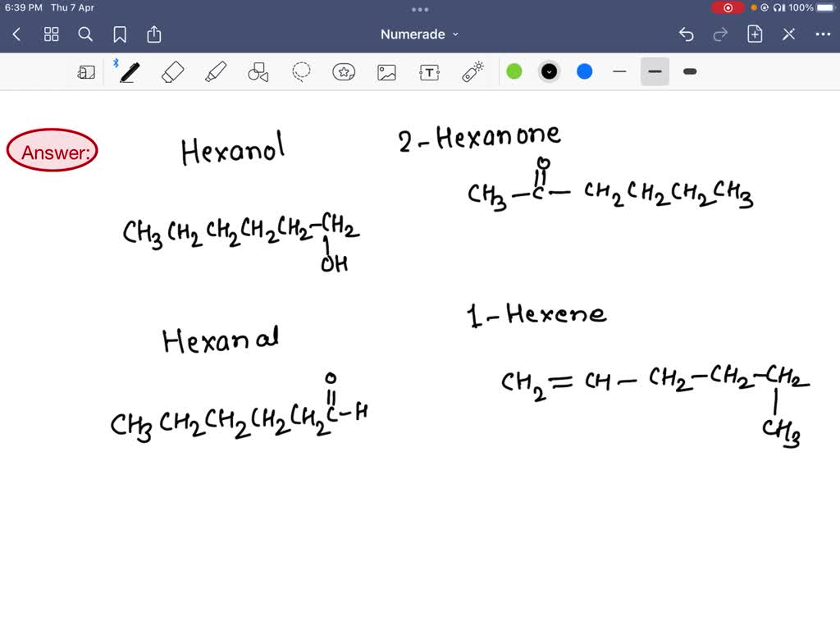Open the shapes tool
Image resolution: width=840 pixels, height=630 pixels.
pos(258,72)
